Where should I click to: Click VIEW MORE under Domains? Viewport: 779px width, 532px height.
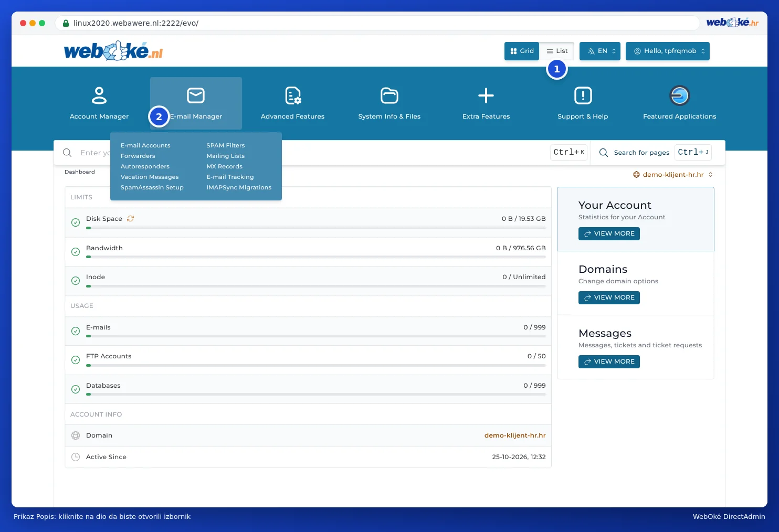(609, 297)
